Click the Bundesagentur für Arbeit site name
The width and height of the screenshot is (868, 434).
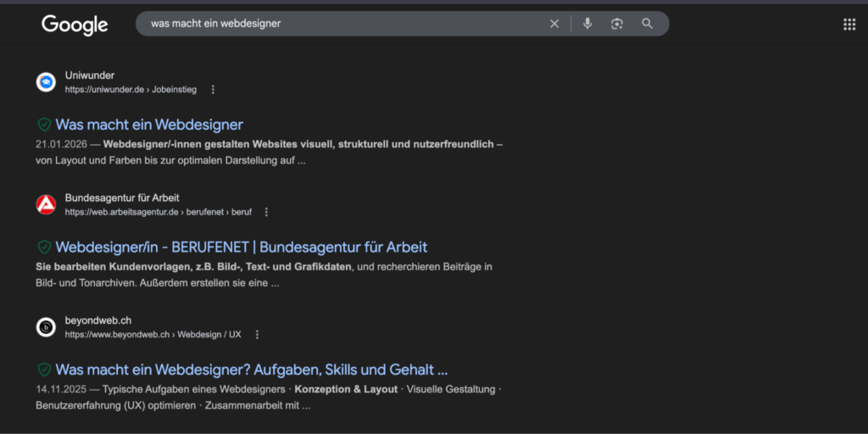coord(122,198)
